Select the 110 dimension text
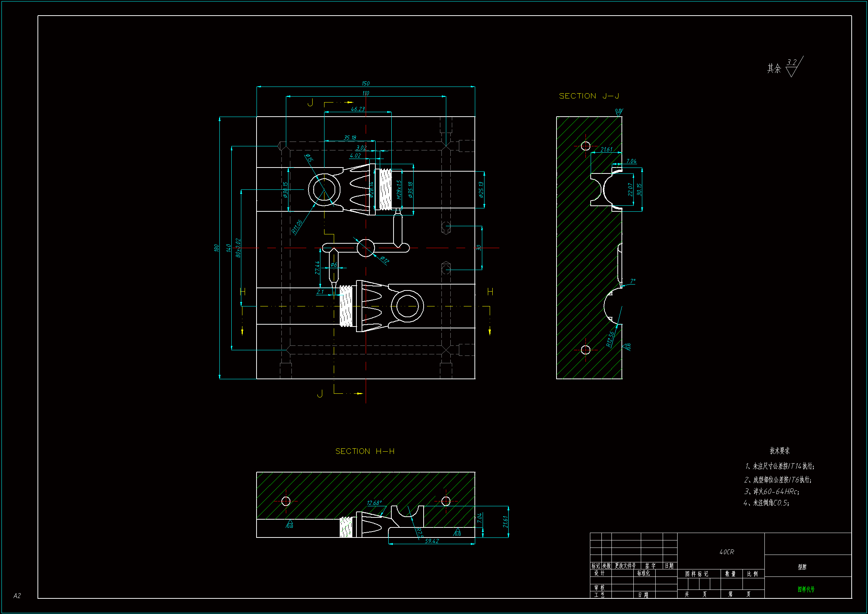This screenshot has width=868, height=614. (x=366, y=94)
